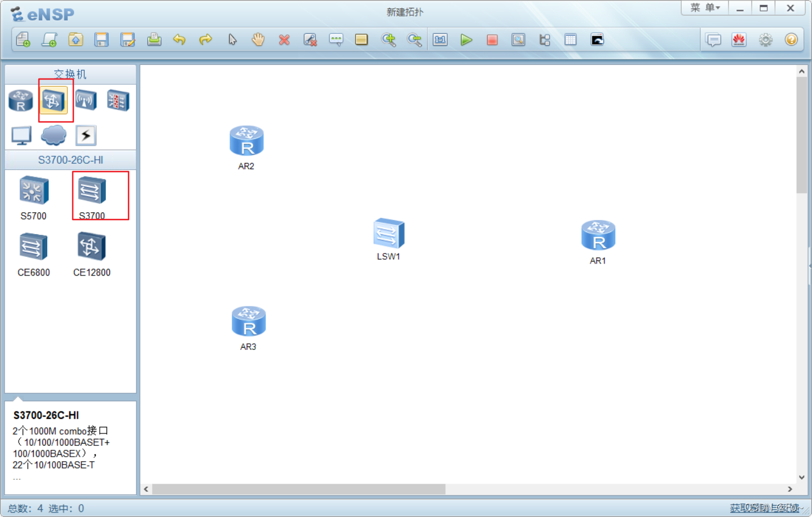This screenshot has height=517, width=812.
Task: Click the delete-all-connections icon
Action: [310, 40]
